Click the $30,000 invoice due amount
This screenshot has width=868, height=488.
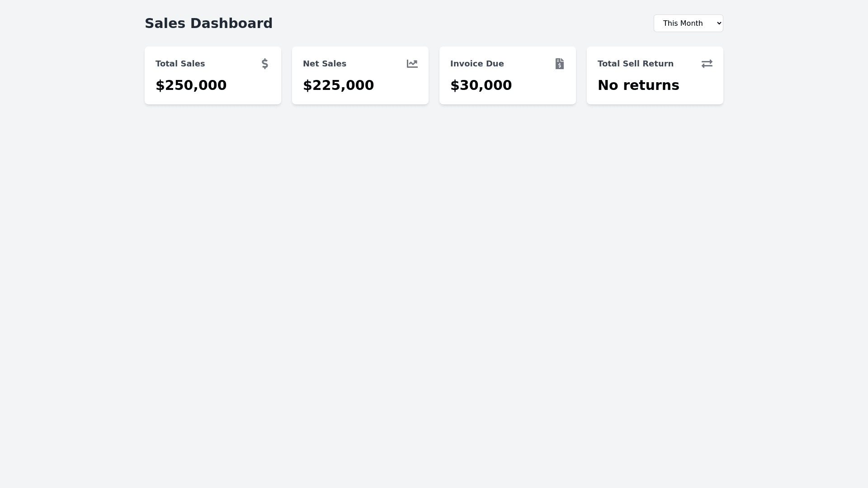click(481, 85)
